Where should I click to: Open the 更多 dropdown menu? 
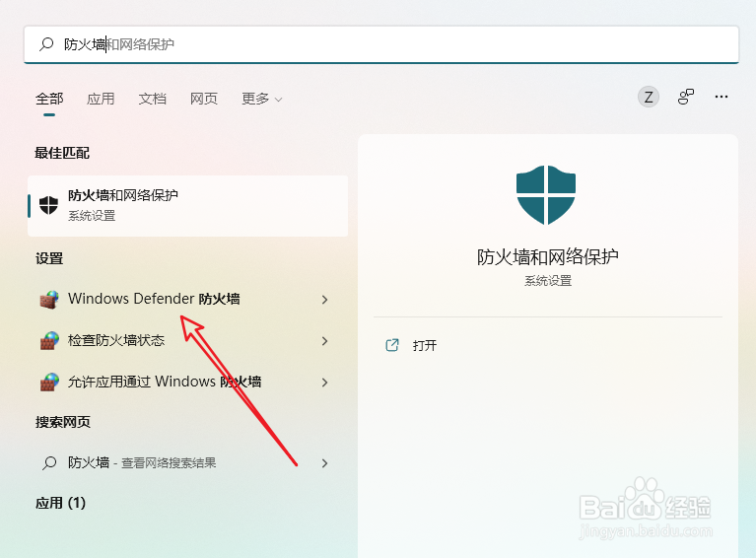click(x=262, y=99)
